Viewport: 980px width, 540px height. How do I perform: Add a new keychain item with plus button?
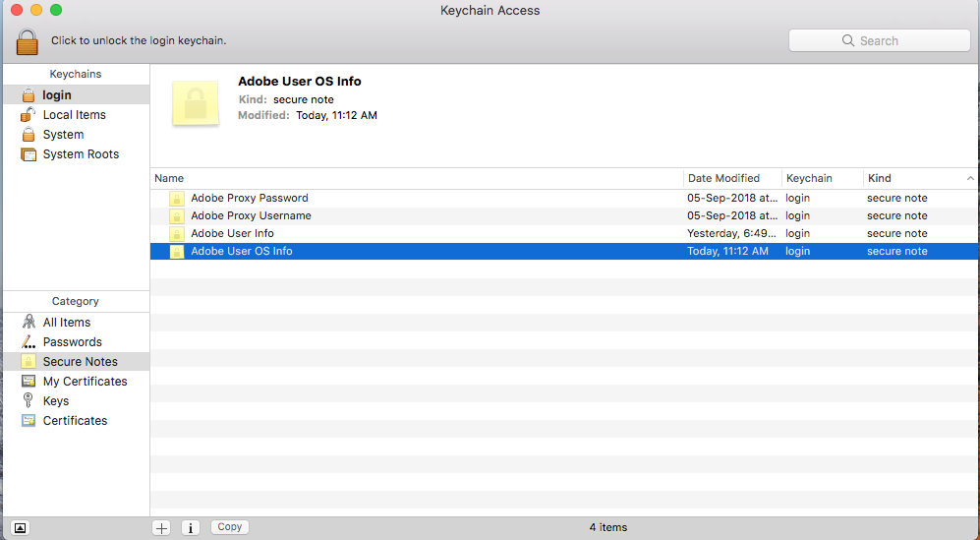(161, 527)
